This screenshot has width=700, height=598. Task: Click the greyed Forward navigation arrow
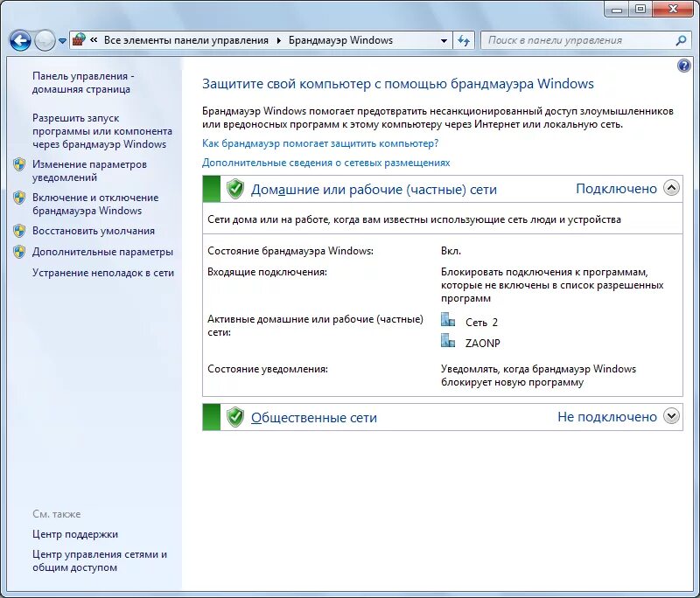coord(45,40)
